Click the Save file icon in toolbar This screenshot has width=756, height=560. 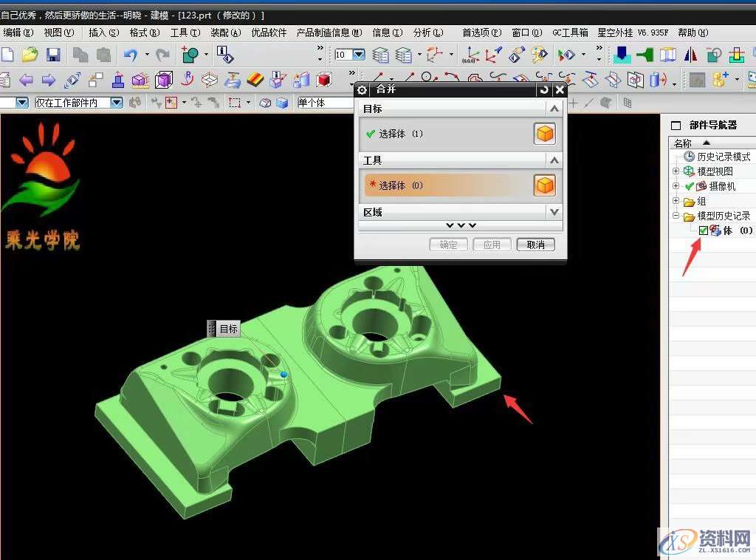point(53,55)
